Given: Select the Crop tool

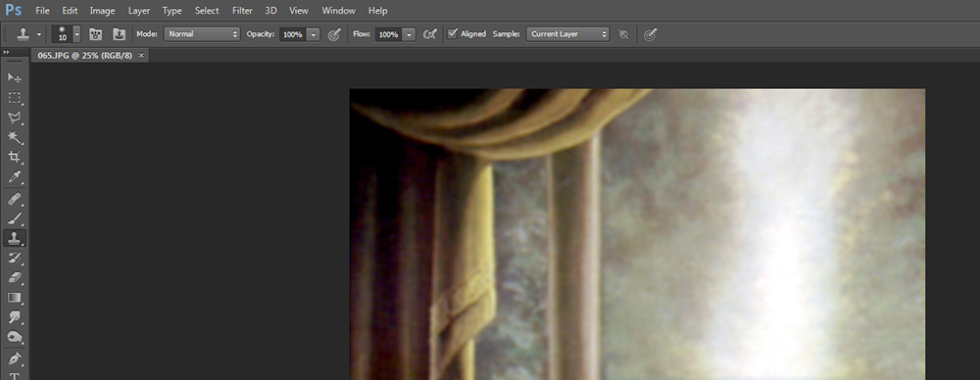Looking at the screenshot, I should click(15, 158).
